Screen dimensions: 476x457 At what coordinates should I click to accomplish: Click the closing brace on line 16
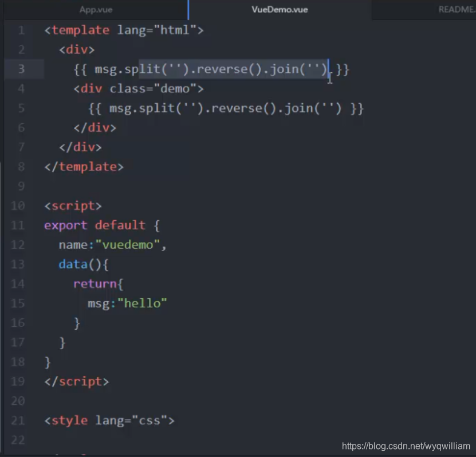tap(77, 323)
